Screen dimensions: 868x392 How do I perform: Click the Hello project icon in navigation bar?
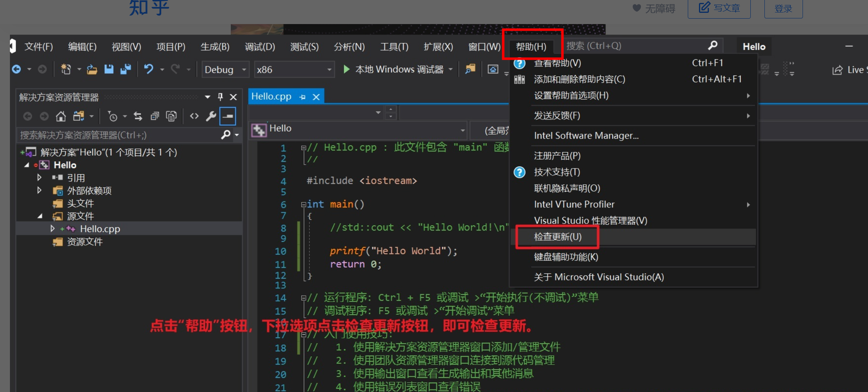click(259, 130)
